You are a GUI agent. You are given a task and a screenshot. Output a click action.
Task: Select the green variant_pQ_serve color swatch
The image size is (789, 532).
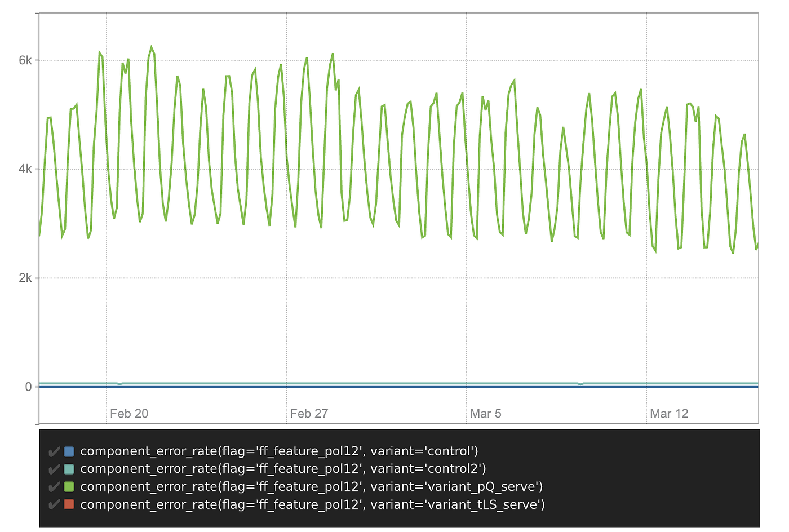pyautogui.click(x=69, y=487)
